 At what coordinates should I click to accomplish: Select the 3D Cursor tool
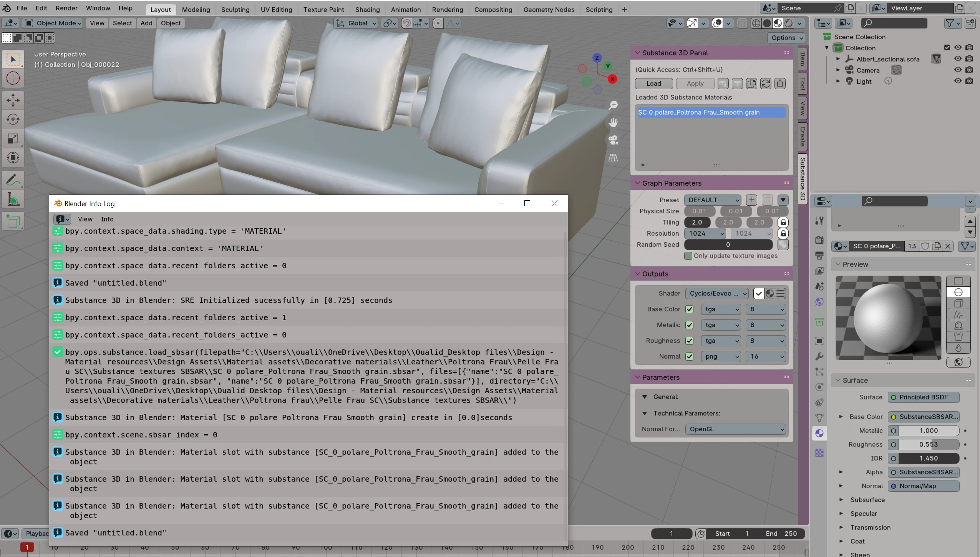[x=13, y=78]
